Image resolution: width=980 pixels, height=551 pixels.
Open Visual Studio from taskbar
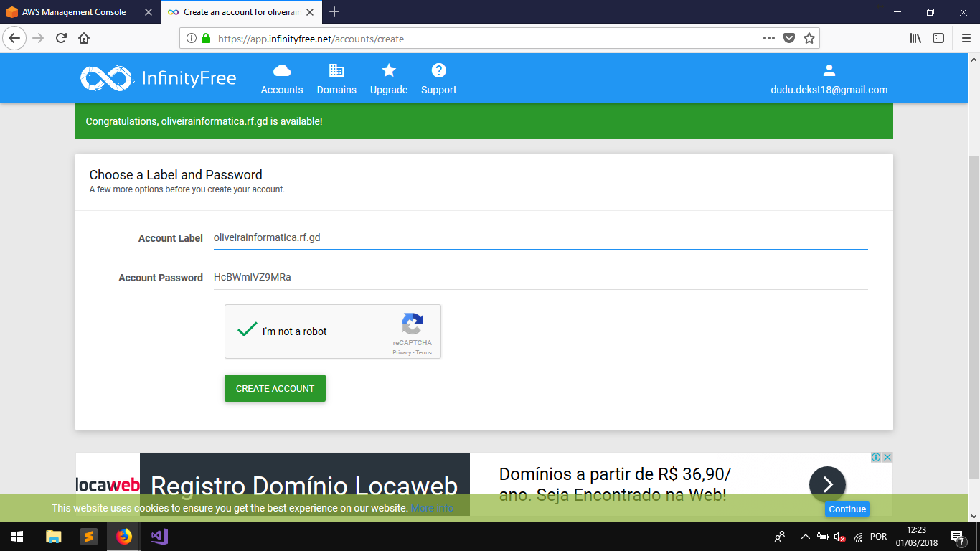[159, 536]
